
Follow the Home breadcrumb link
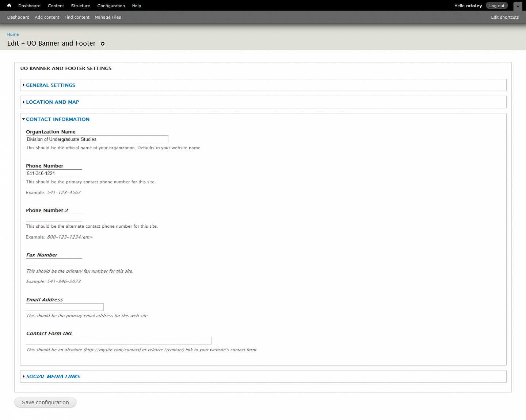click(13, 35)
